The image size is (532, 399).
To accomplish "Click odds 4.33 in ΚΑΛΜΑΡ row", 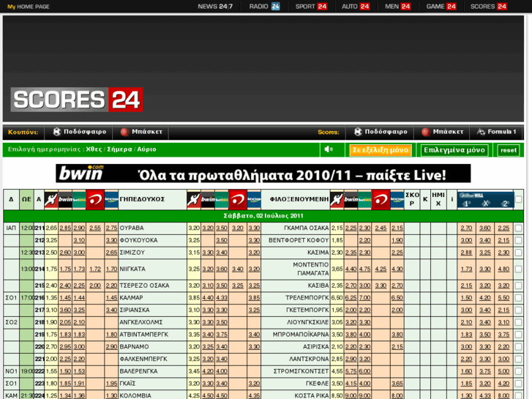I will pos(222,298).
